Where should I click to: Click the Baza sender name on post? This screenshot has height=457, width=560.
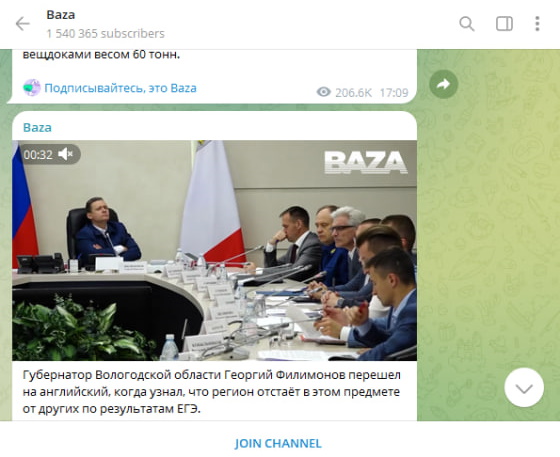tap(37, 127)
